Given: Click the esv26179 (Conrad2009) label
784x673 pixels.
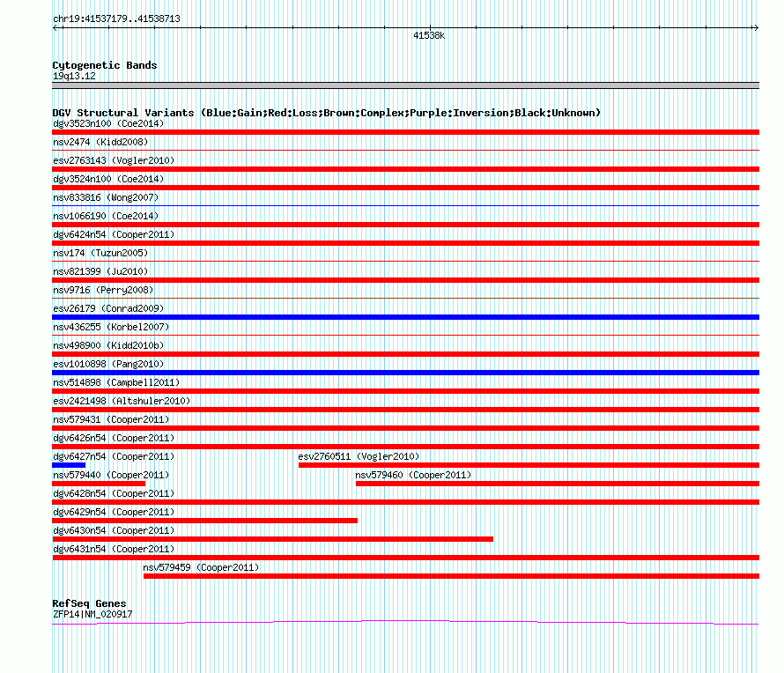Looking at the screenshot, I should click(108, 308).
